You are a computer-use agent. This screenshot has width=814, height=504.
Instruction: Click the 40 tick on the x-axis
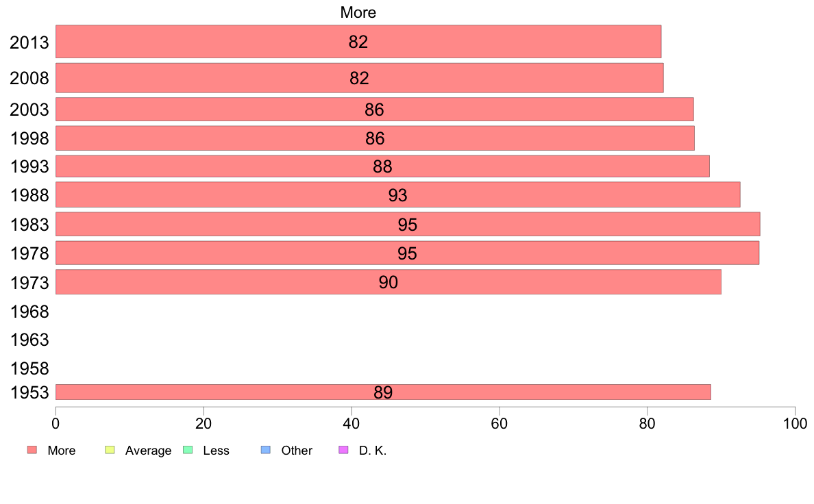(351, 424)
